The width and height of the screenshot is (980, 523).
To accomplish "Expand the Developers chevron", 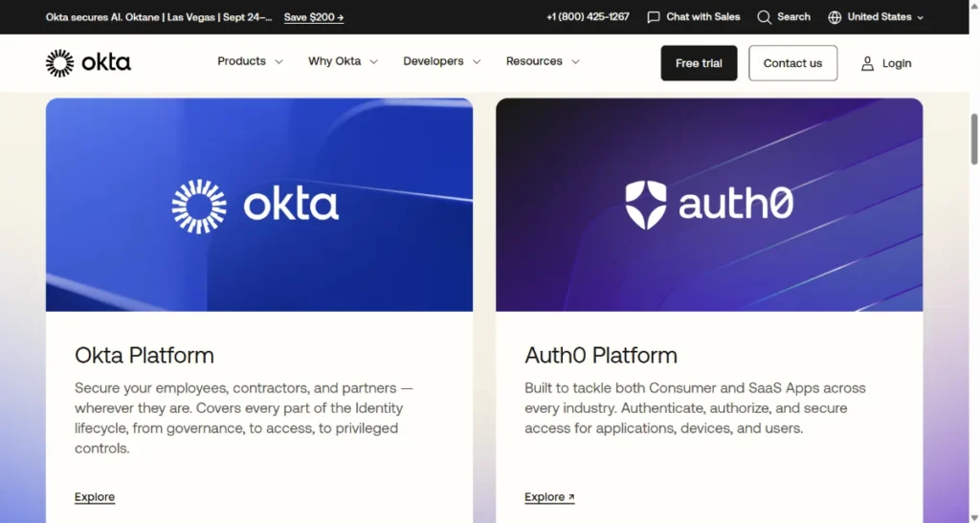I will (477, 62).
